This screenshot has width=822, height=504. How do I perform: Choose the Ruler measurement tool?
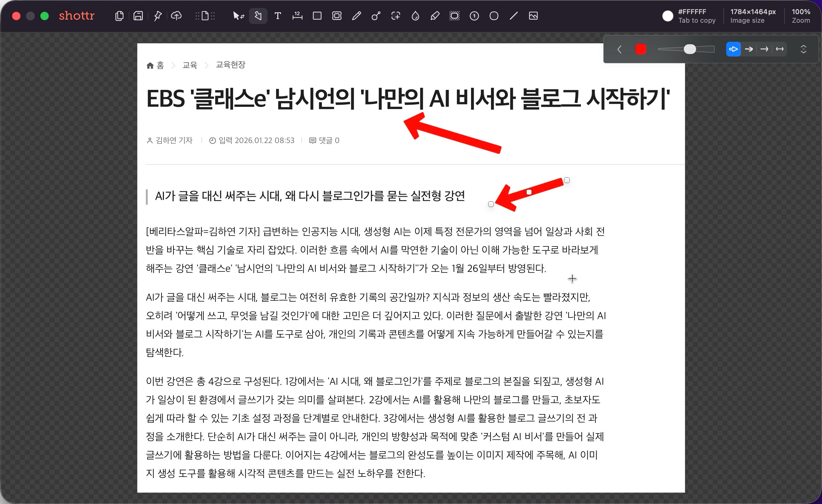[297, 16]
